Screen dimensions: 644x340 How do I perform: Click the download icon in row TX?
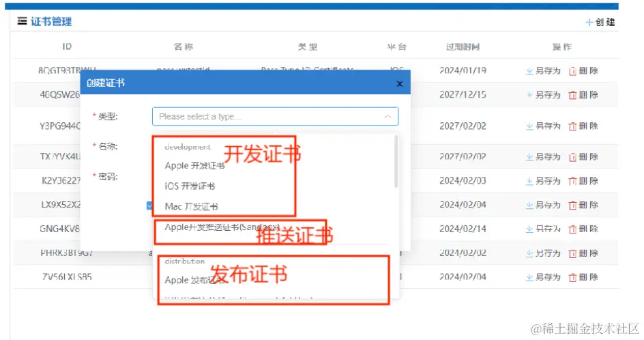point(529,157)
